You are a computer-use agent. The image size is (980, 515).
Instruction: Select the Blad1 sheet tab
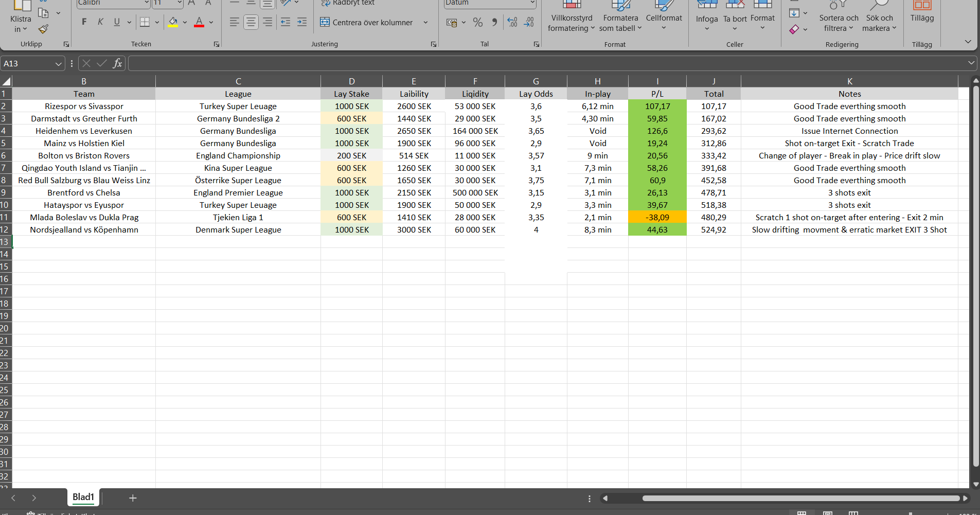(83, 497)
